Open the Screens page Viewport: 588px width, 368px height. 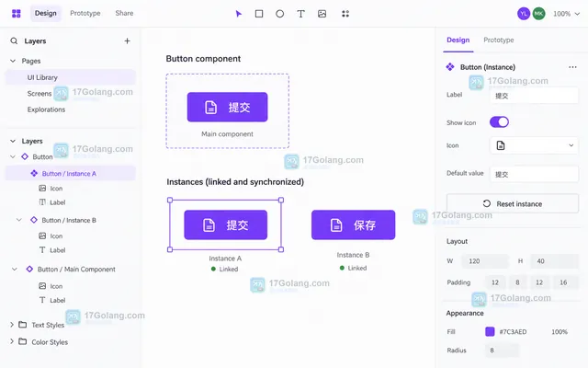coord(39,94)
